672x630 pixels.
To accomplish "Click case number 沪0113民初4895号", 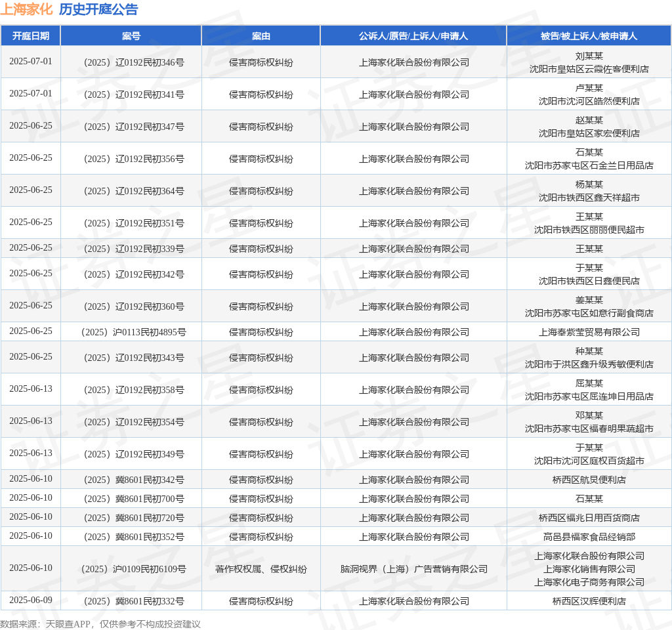I will point(134,332).
